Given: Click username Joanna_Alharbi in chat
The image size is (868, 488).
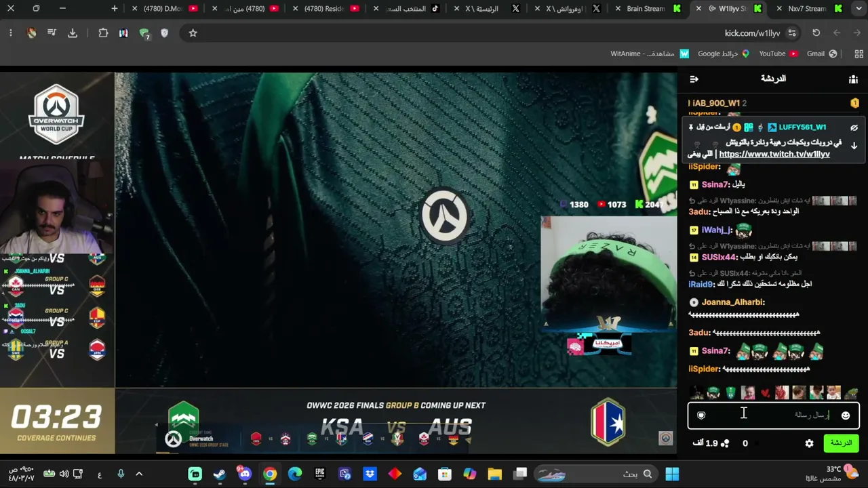Looking at the screenshot, I should (x=733, y=302).
